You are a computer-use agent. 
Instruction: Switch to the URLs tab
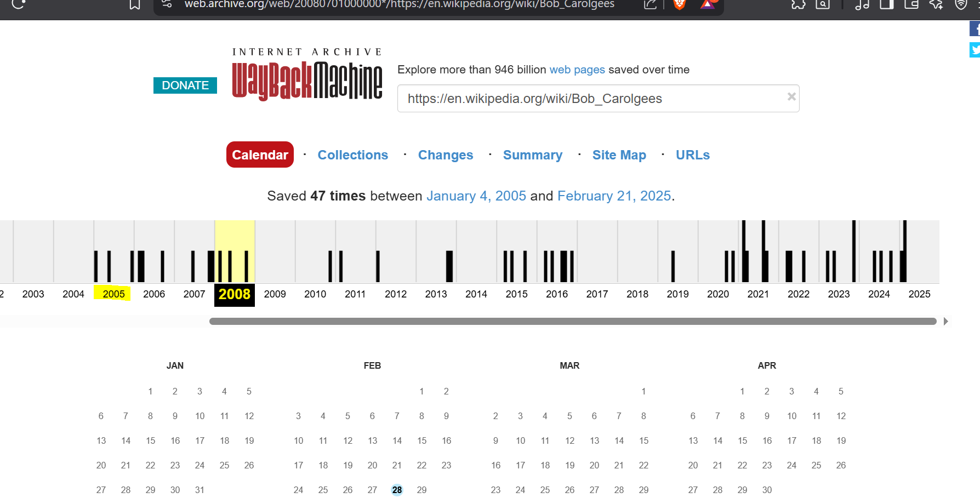[x=693, y=155]
